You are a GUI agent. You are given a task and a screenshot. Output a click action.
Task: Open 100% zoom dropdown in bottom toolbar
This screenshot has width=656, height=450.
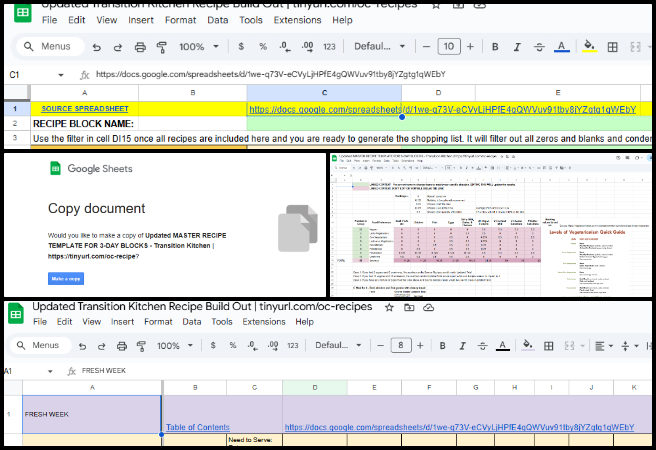click(175, 345)
